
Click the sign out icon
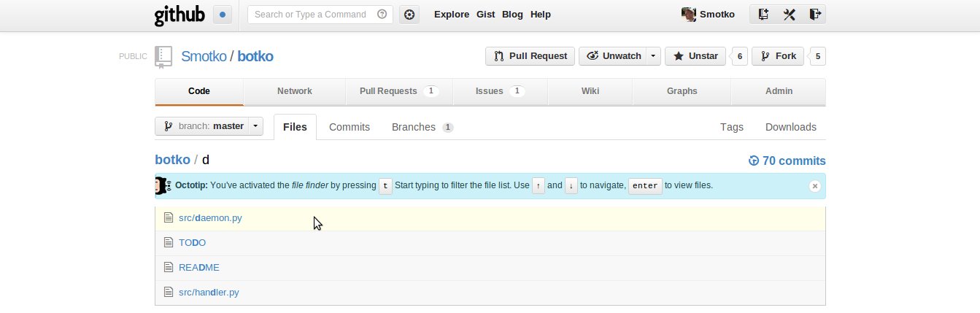click(x=815, y=15)
